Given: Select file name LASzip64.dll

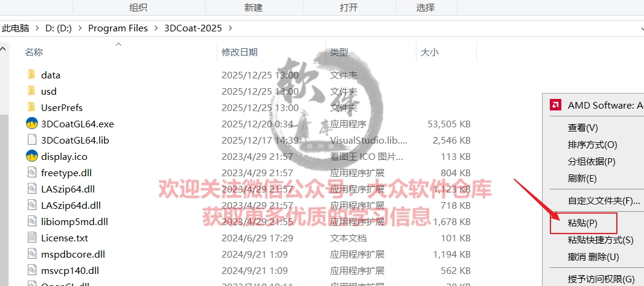Looking at the screenshot, I should pos(68,189).
